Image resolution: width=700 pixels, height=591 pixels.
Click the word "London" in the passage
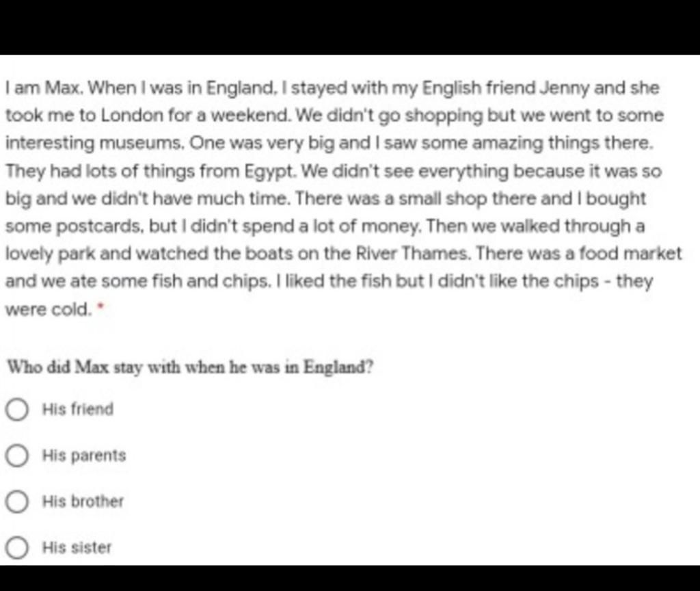(132, 116)
